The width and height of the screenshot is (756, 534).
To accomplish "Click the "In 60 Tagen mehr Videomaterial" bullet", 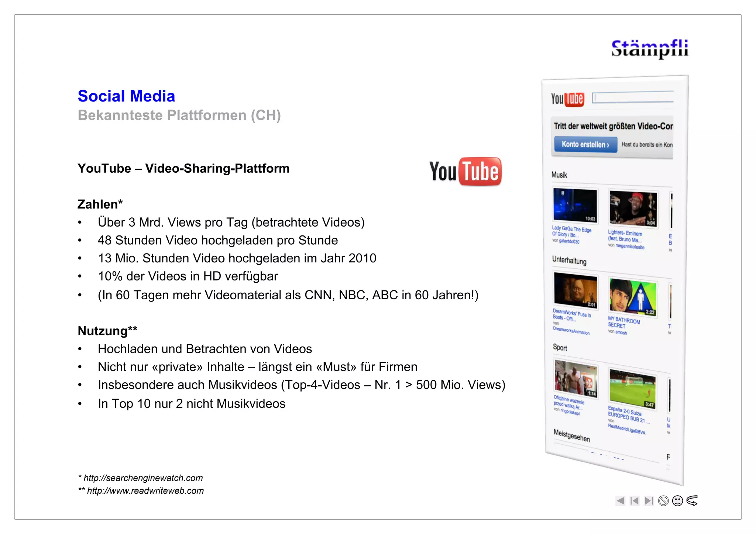I will click(x=288, y=295).
